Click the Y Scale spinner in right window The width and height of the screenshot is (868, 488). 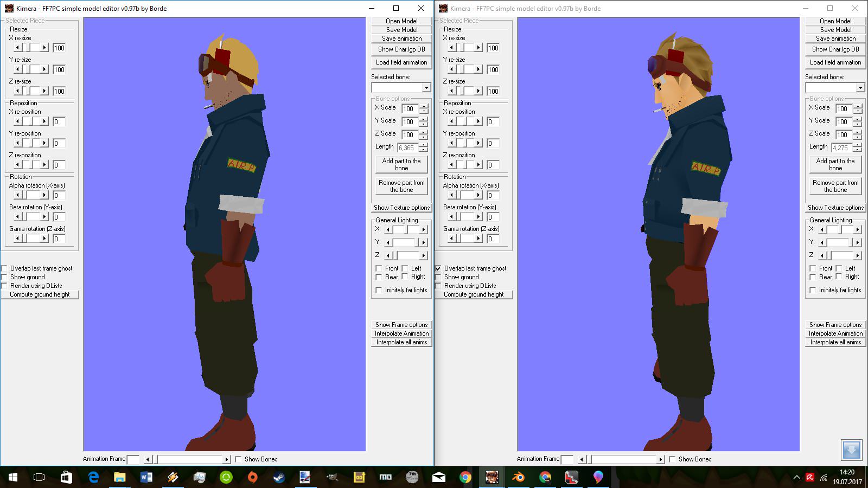858,121
